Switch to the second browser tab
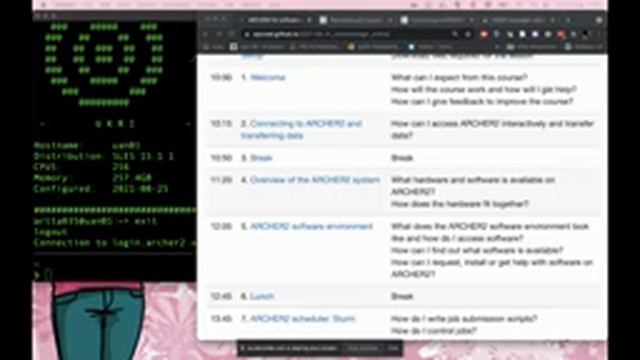 [356, 20]
